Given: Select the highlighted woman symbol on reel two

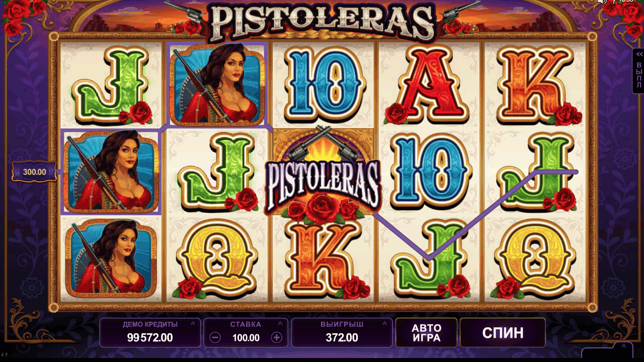Looking at the screenshot, I should pyautogui.click(x=217, y=84).
